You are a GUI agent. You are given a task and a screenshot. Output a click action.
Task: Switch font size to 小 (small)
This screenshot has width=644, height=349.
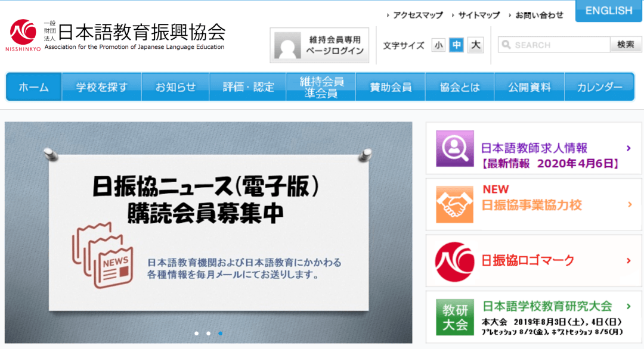[438, 45]
